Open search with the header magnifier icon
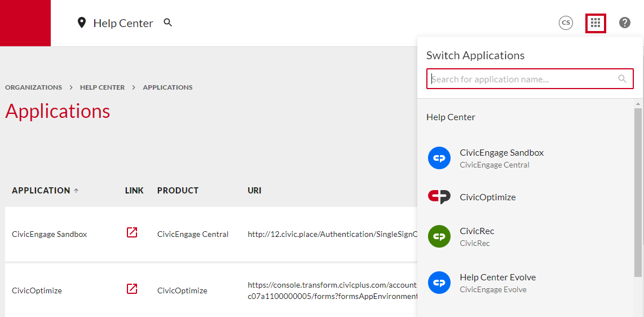 click(167, 23)
